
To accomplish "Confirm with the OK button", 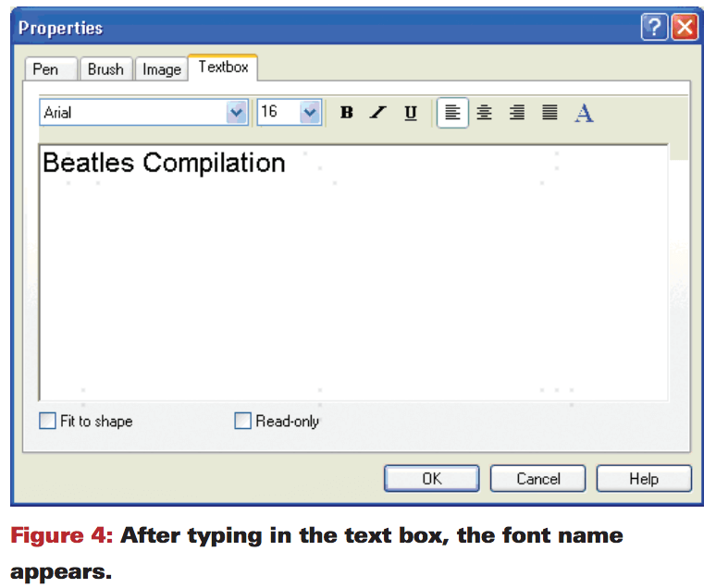I will (x=431, y=478).
